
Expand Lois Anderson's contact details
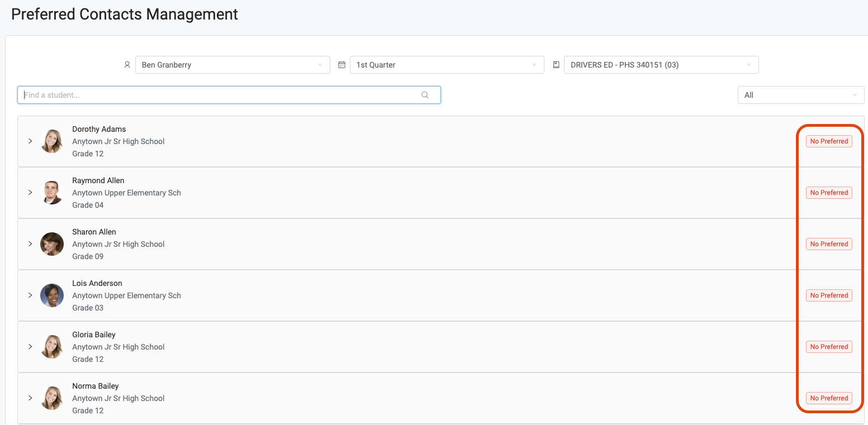[x=30, y=295]
